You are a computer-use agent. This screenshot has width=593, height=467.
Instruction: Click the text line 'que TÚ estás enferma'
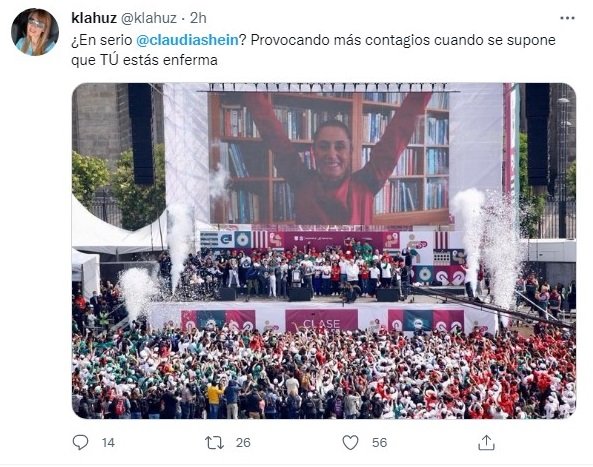[144, 60]
